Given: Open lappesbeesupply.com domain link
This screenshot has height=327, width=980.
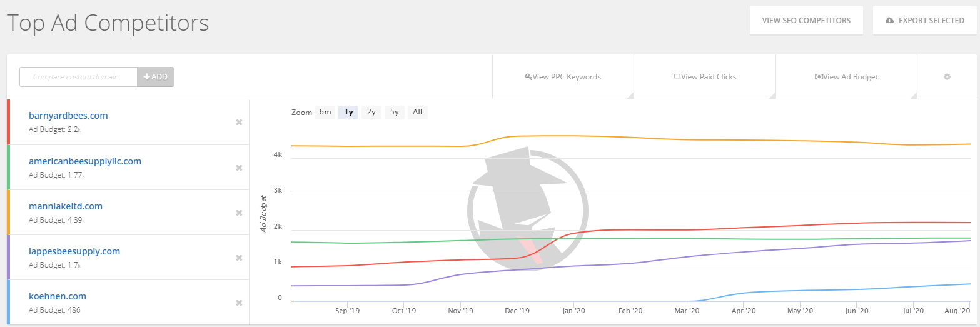Looking at the screenshot, I should click(74, 251).
